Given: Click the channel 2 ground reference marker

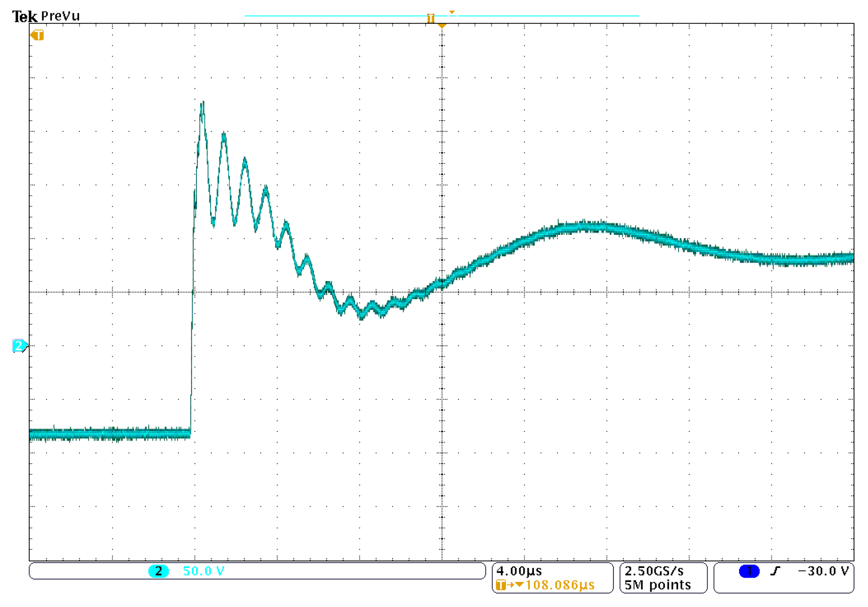Looking at the screenshot, I should pyautogui.click(x=19, y=345).
